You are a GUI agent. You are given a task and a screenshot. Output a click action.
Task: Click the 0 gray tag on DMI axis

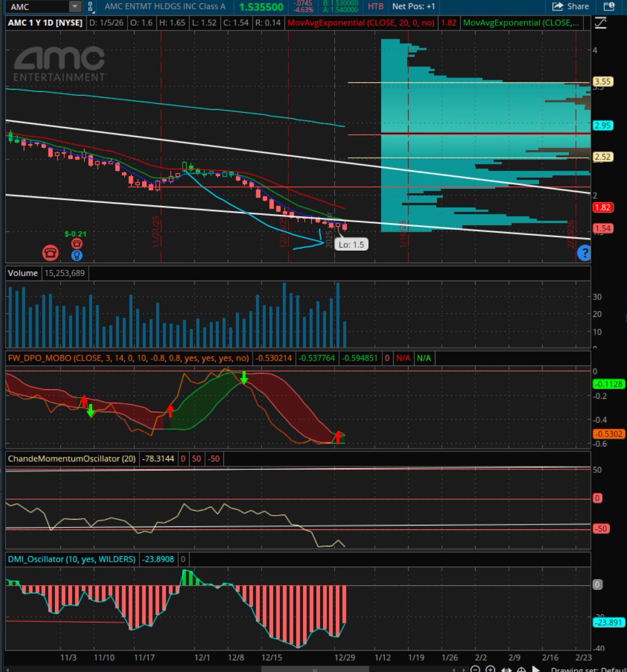pos(598,584)
